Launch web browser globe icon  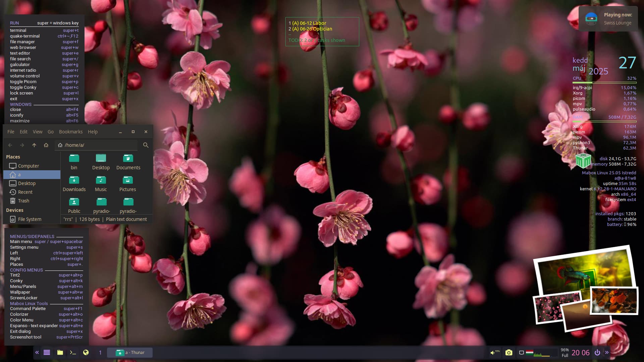86,352
